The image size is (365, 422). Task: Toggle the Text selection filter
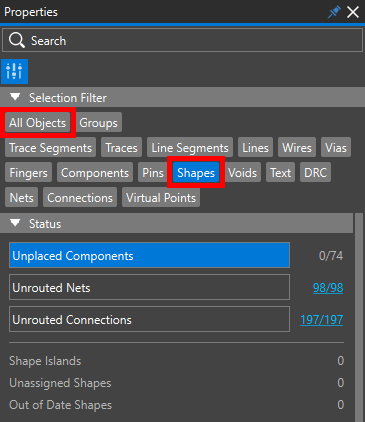pyautogui.click(x=280, y=173)
